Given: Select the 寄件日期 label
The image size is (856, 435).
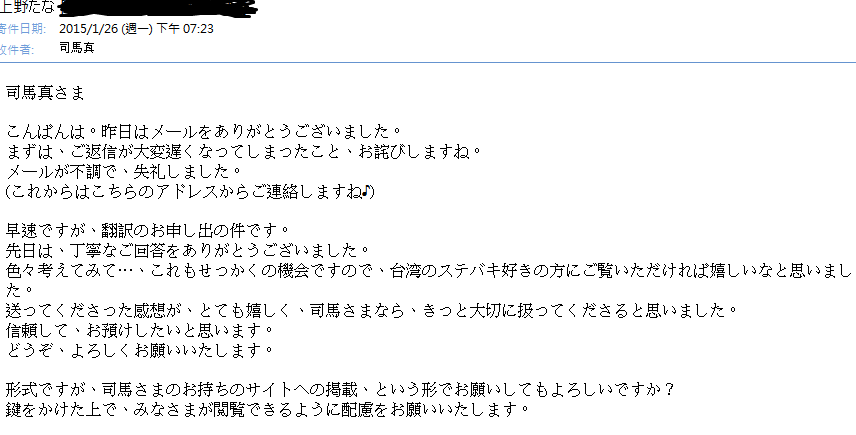Looking at the screenshot, I should (22, 28).
